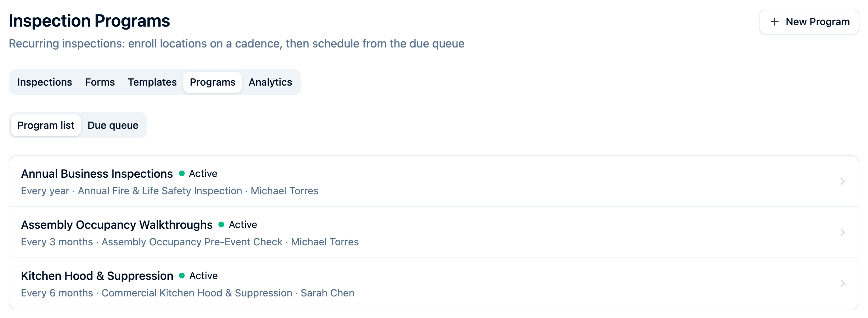Open the Forms tab
Screen dimensions: 868x318
(x=100, y=82)
